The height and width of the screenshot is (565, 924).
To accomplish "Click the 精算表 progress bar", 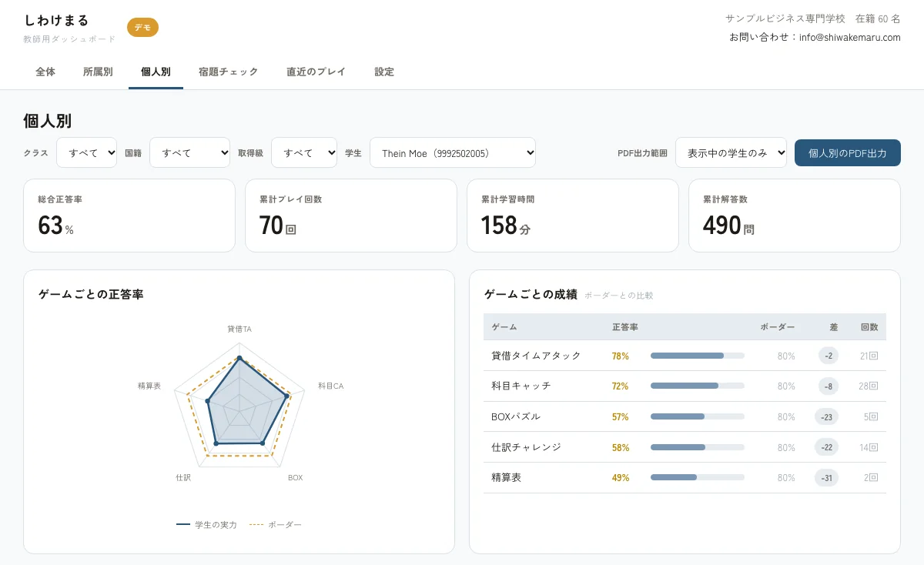I will (698, 477).
